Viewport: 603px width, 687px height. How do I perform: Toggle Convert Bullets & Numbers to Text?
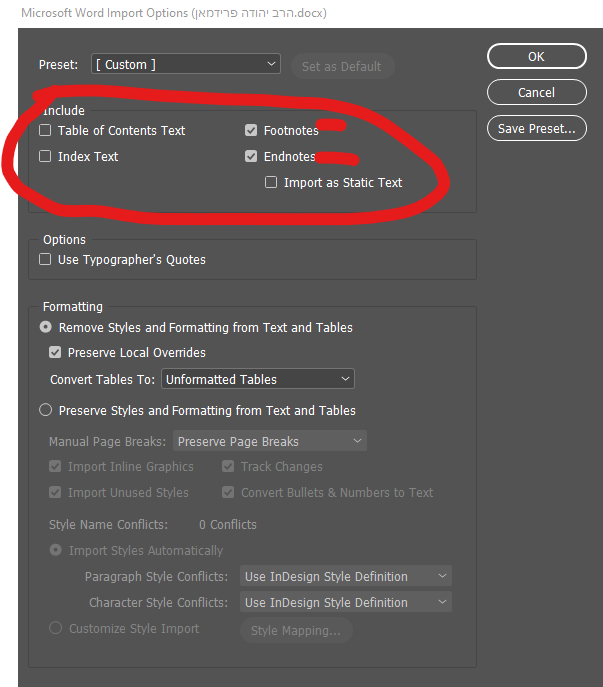(228, 492)
